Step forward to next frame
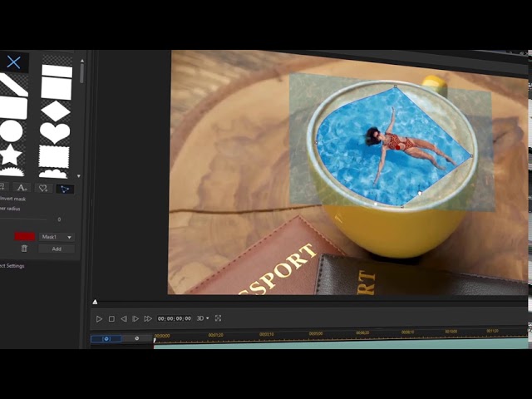This screenshot has height=399, width=532. point(135,318)
